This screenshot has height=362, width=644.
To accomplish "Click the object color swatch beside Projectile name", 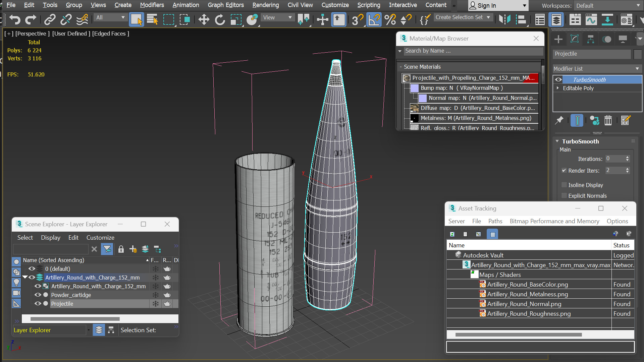I will coord(638,54).
